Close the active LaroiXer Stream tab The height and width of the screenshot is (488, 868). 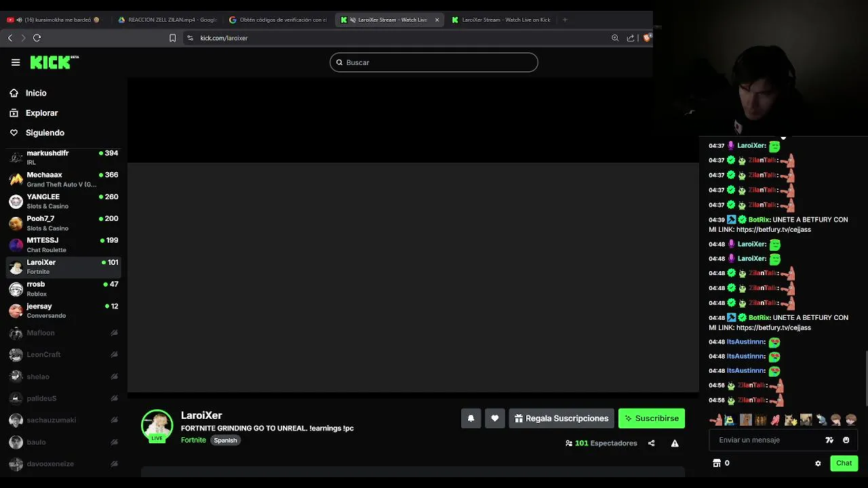[437, 20]
